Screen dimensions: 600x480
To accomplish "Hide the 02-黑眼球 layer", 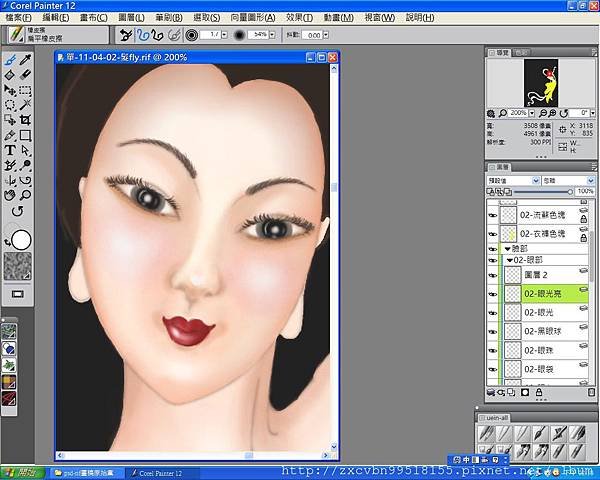I will 493,332.
